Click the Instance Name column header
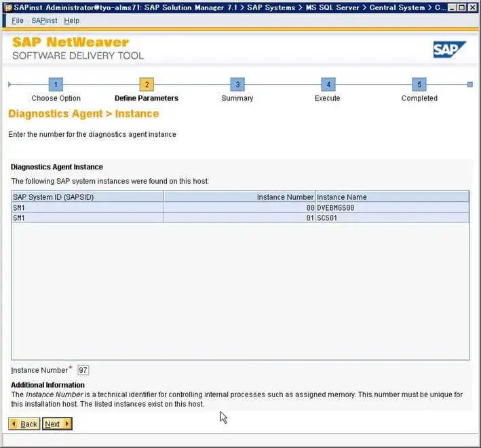 click(x=392, y=197)
